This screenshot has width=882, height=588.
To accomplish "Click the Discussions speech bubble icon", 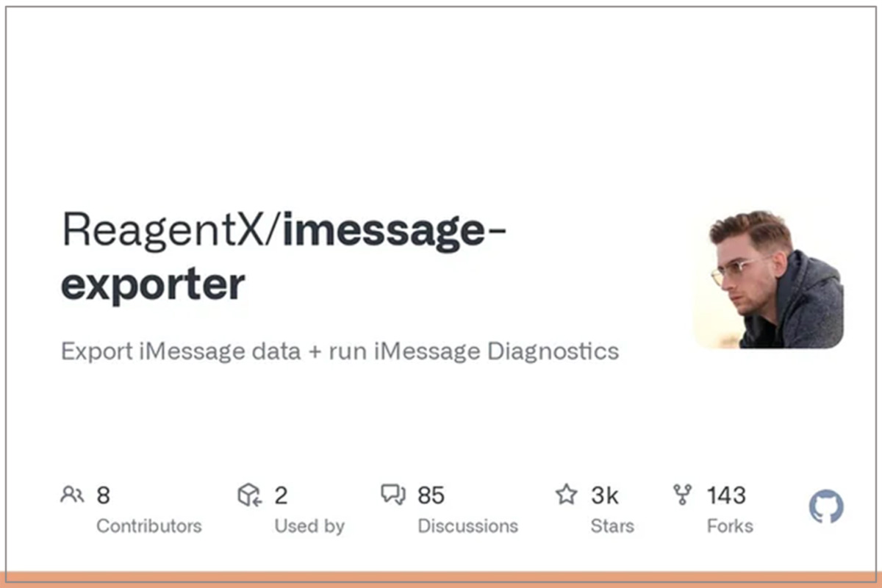I will pos(393,495).
